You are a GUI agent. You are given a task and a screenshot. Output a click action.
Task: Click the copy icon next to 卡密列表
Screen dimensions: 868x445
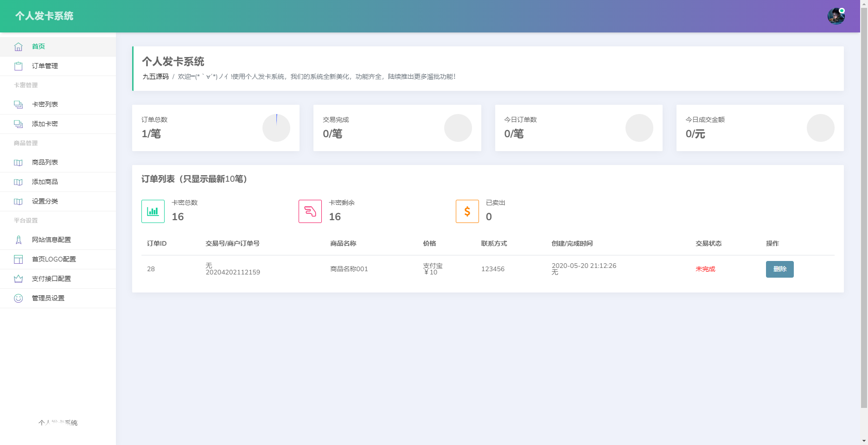18,104
